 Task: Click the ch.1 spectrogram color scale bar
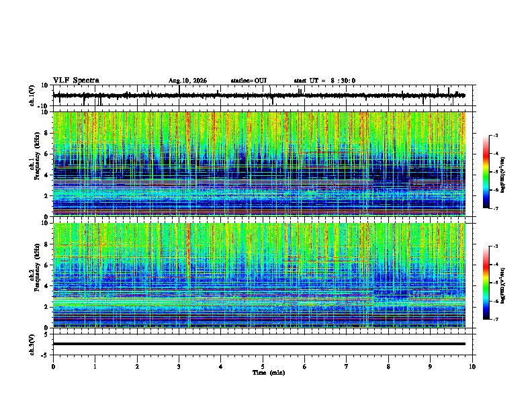coord(486,172)
